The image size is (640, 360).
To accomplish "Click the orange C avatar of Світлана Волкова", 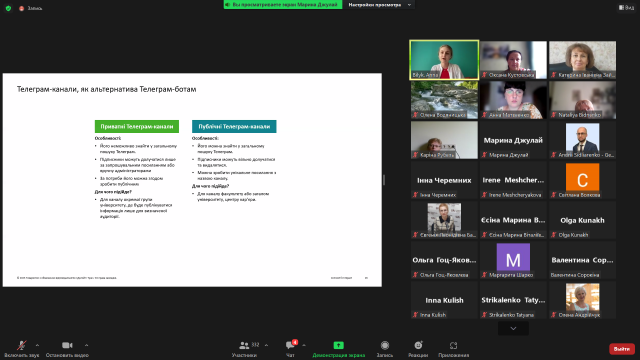I will 582,177.
